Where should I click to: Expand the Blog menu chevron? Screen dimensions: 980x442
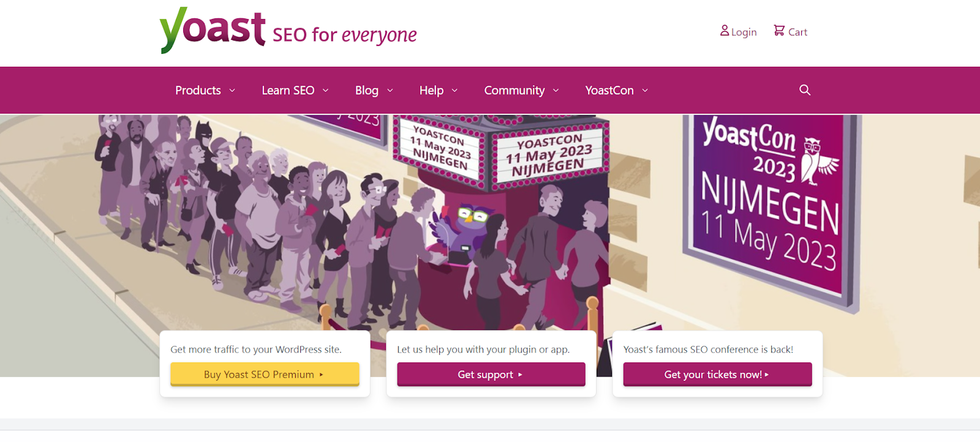pyautogui.click(x=390, y=91)
